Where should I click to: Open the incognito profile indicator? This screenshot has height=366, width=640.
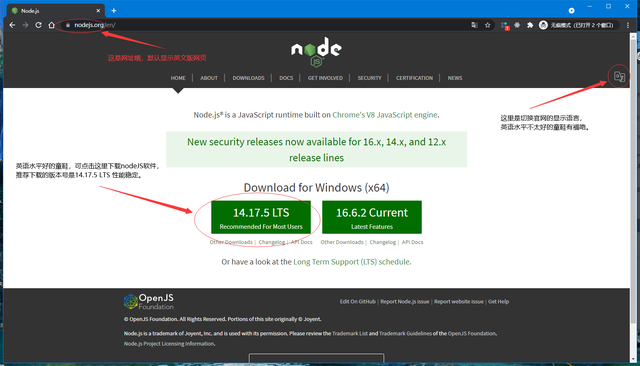click(x=578, y=25)
